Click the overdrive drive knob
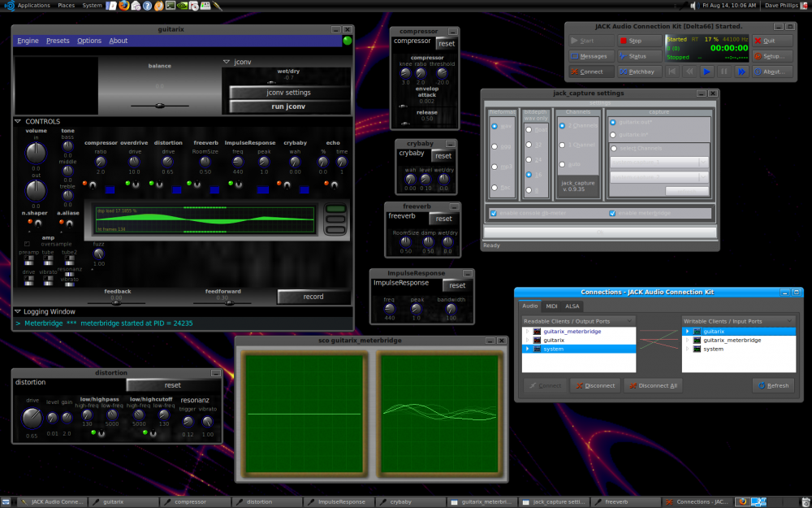812x508 pixels. point(134,162)
